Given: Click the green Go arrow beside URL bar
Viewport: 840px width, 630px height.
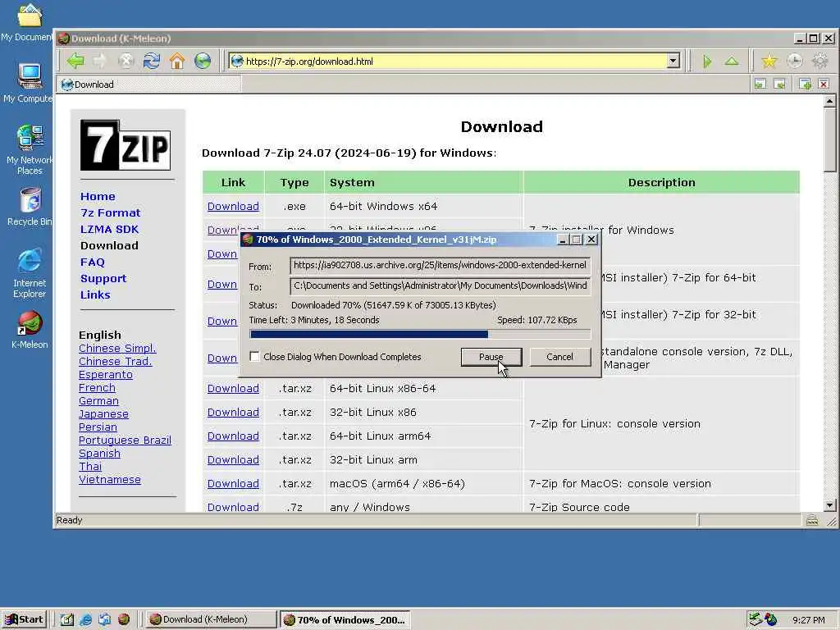Looking at the screenshot, I should pos(706,61).
